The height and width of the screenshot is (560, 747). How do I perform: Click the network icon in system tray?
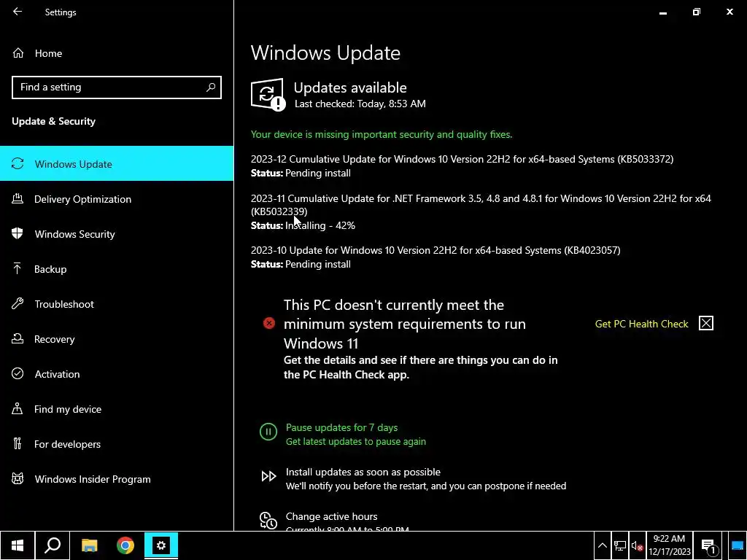620,545
